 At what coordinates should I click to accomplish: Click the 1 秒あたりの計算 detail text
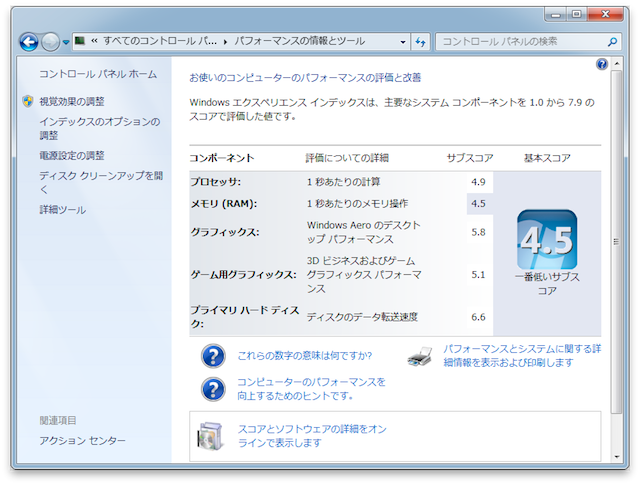point(343,182)
